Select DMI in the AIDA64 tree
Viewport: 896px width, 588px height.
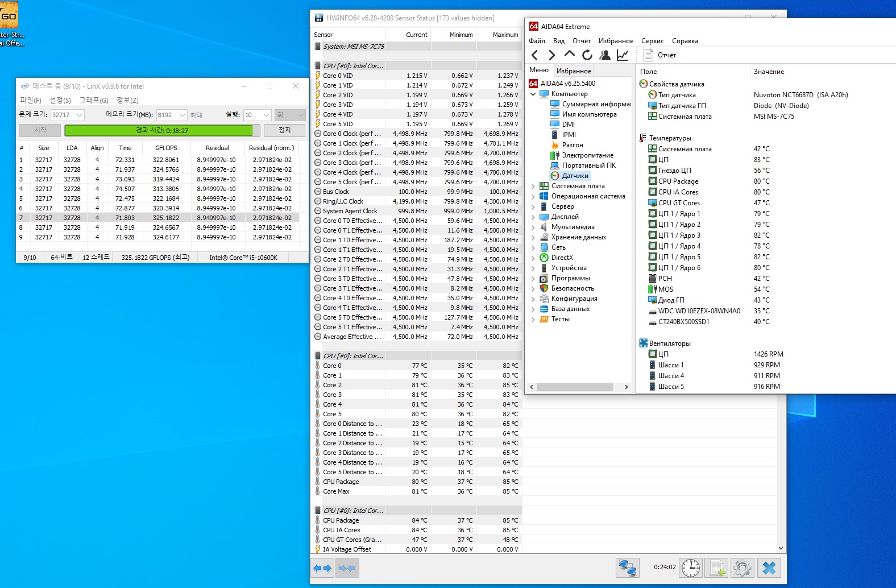[563, 125]
